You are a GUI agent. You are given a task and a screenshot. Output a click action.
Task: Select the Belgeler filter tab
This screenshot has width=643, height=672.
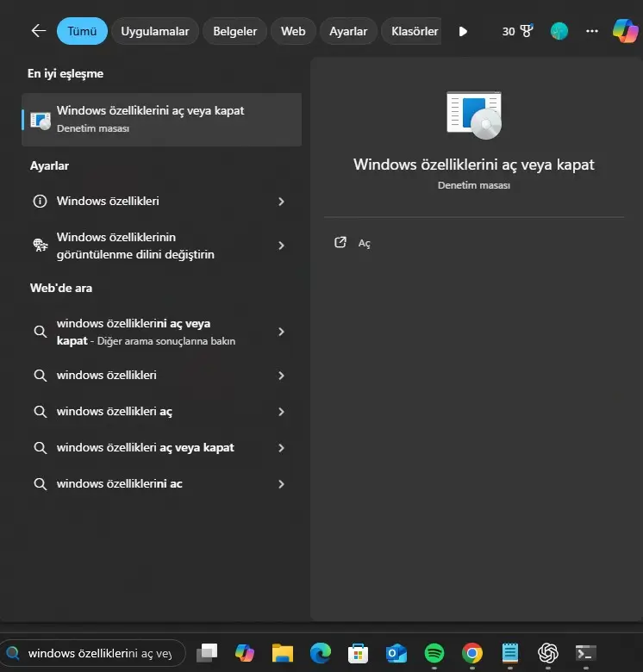pyautogui.click(x=235, y=31)
